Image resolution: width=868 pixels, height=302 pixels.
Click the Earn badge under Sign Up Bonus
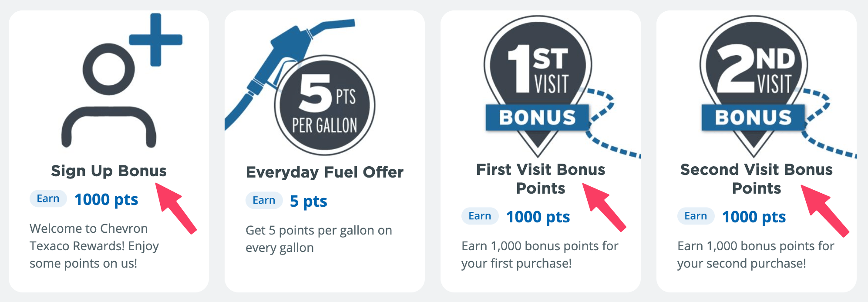[48, 199]
